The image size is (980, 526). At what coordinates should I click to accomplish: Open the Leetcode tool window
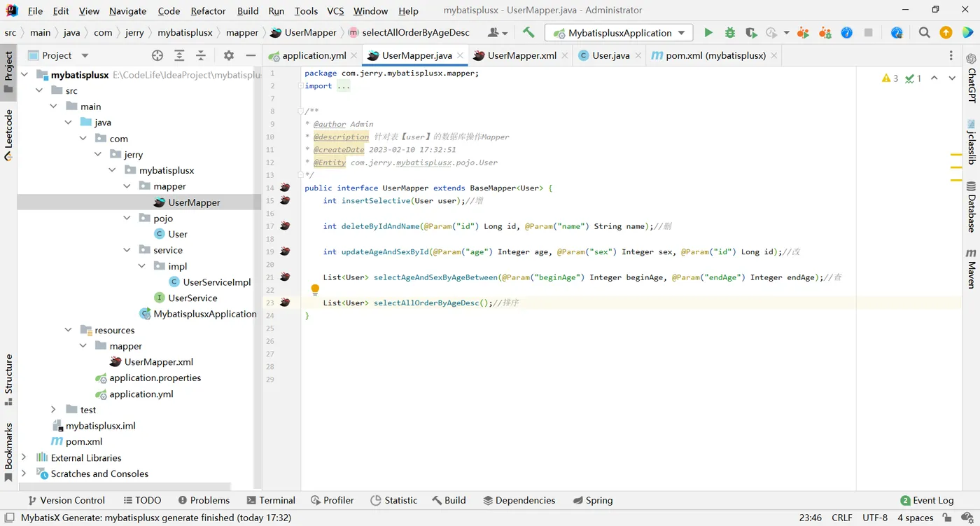coord(8,135)
